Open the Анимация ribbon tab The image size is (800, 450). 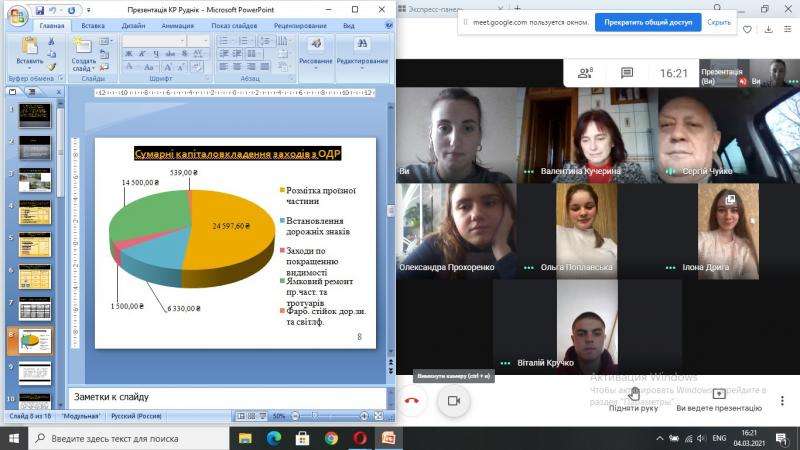[178, 26]
